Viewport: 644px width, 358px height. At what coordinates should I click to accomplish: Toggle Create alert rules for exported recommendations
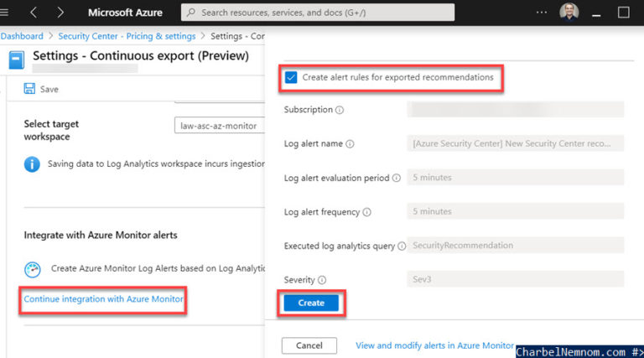291,77
